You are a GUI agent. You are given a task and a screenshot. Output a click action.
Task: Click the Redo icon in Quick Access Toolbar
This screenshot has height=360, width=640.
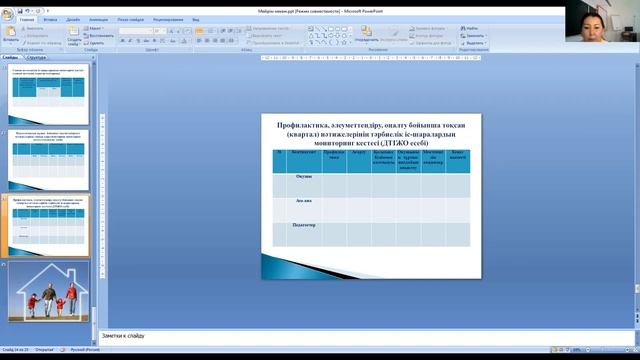[x=39, y=11]
